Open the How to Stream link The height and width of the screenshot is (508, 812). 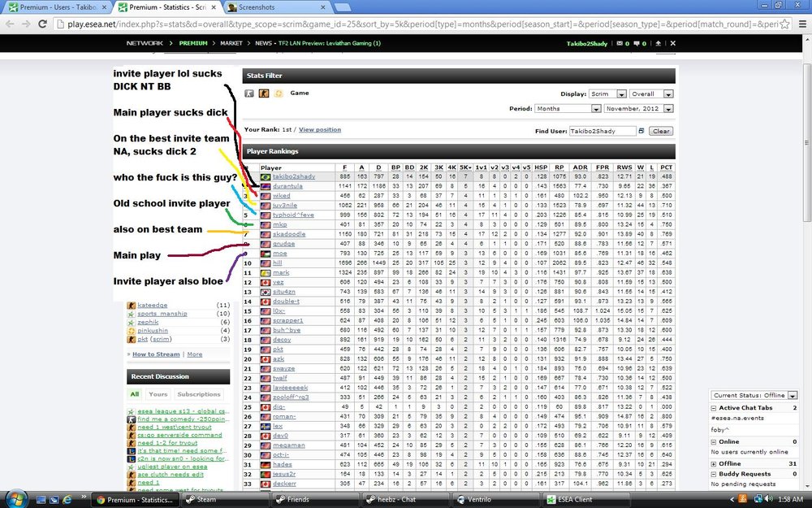click(156, 354)
